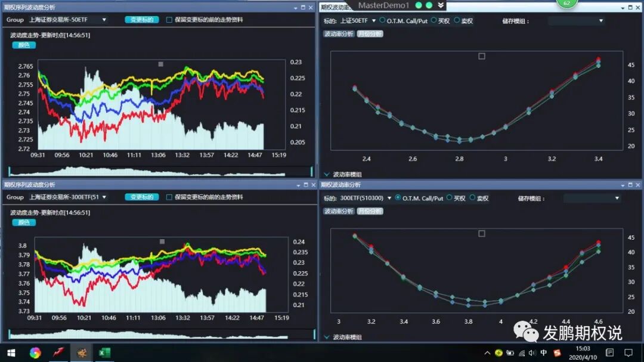This screenshot has width=644, height=362.
Task: Click the second green dot beside MasterDemo1
Action: 429,5
